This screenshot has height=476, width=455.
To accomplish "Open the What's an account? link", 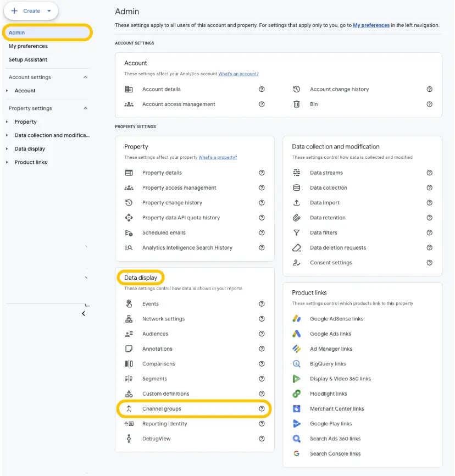I will [x=238, y=74].
